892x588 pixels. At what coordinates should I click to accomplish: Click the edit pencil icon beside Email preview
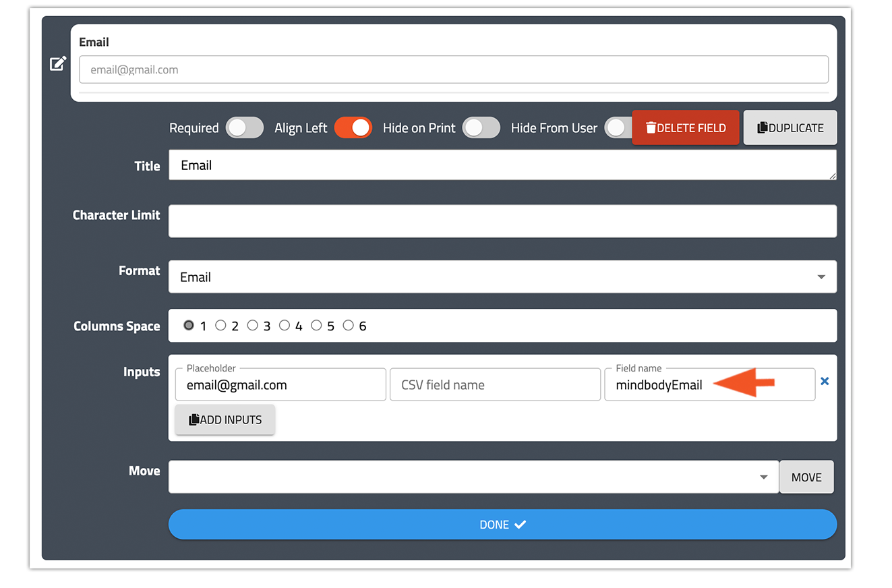[59, 63]
